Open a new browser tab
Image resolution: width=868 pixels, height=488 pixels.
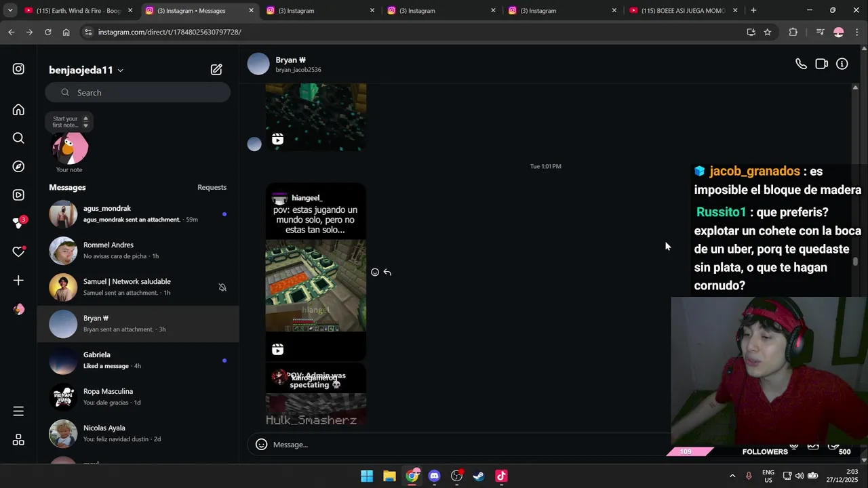tap(753, 11)
